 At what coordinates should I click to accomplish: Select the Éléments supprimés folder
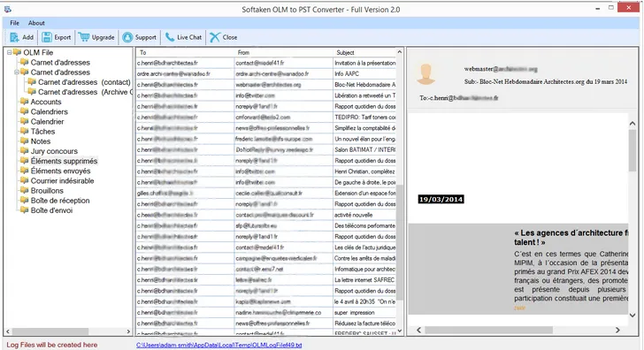click(x=64, y=161)
